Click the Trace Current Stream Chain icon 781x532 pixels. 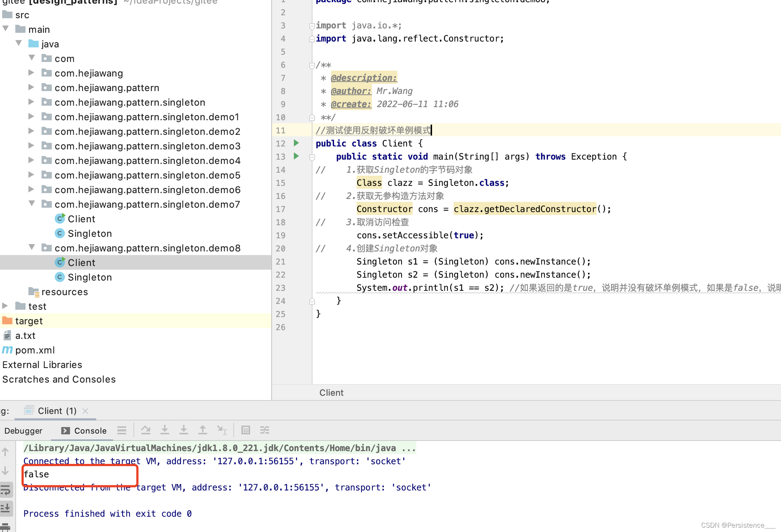coord(265,430)
